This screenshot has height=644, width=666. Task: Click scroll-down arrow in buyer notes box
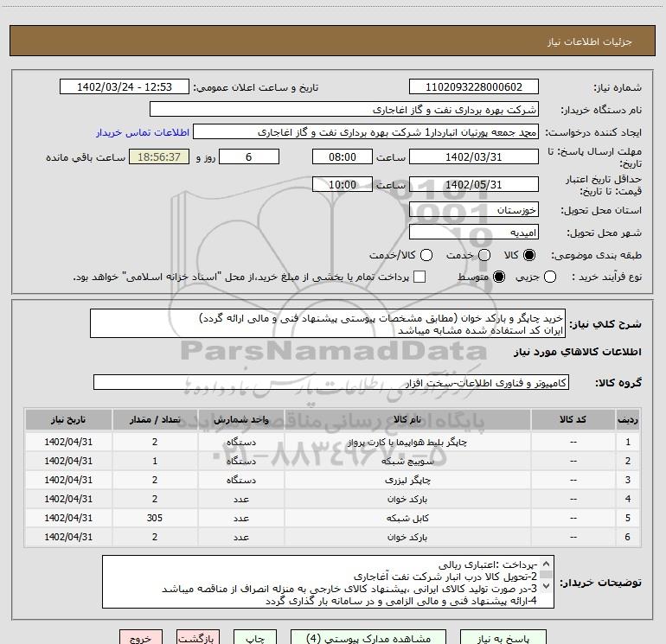[x=547, y=587]
